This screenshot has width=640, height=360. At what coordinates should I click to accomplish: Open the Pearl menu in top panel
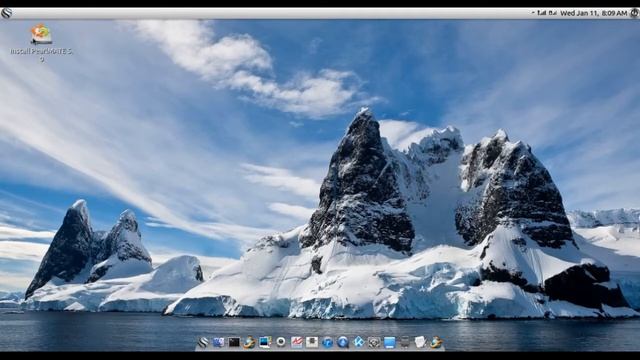pyautogui.click(x=6, y=13)
